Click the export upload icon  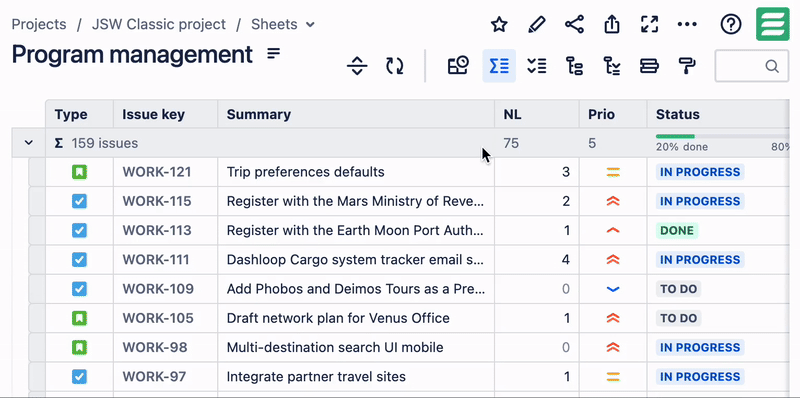click(612, 24)
